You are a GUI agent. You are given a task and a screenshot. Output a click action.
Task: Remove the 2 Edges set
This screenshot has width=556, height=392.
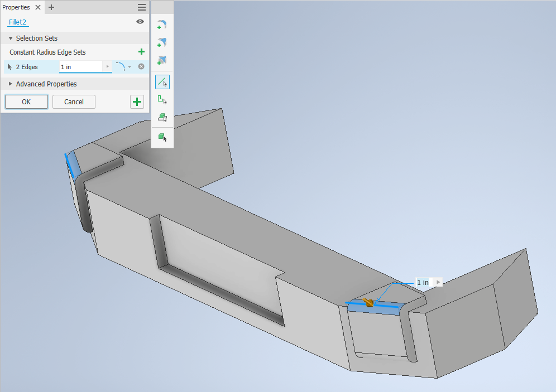coord(141,66)
